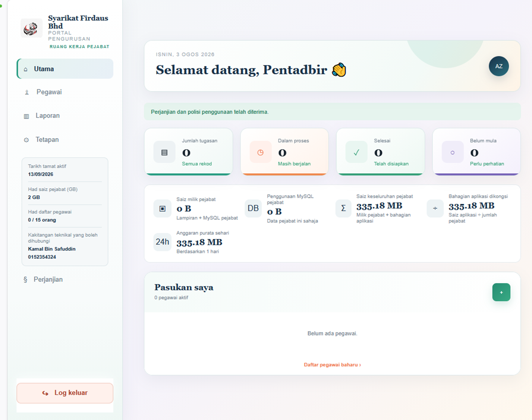Click the Log keluar button
Viewport: 532px width, 420px height.
coord(65,393)
